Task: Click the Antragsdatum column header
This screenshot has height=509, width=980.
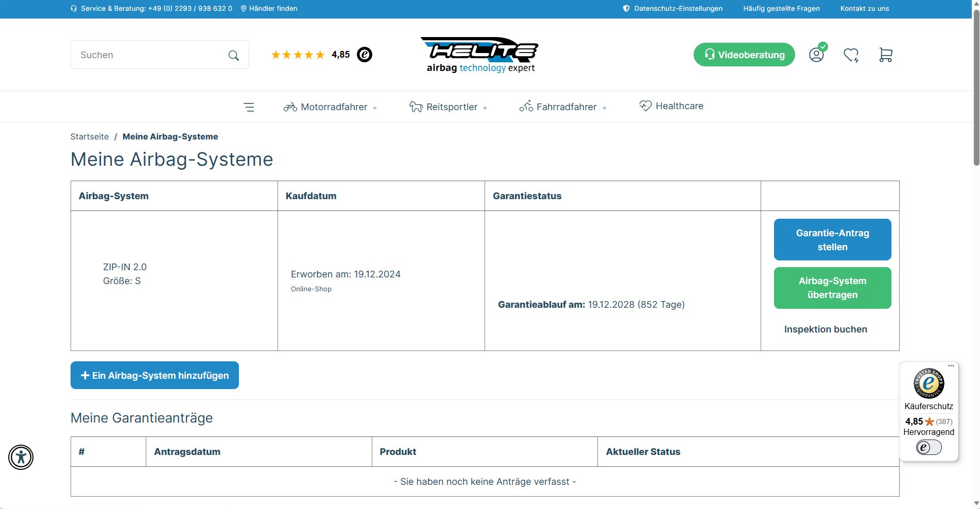Action: (x=187, y=452)
